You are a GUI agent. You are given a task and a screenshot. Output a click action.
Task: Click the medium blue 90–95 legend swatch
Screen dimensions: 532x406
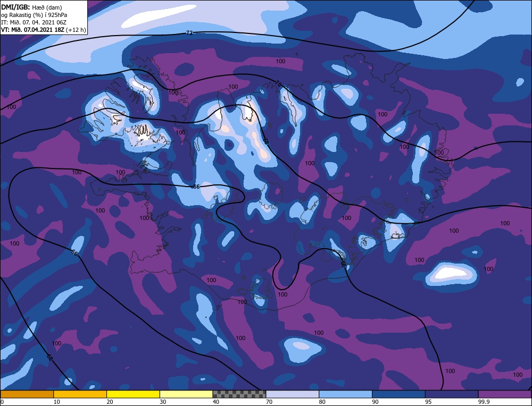pyautogui.click(x=398, y=394)
